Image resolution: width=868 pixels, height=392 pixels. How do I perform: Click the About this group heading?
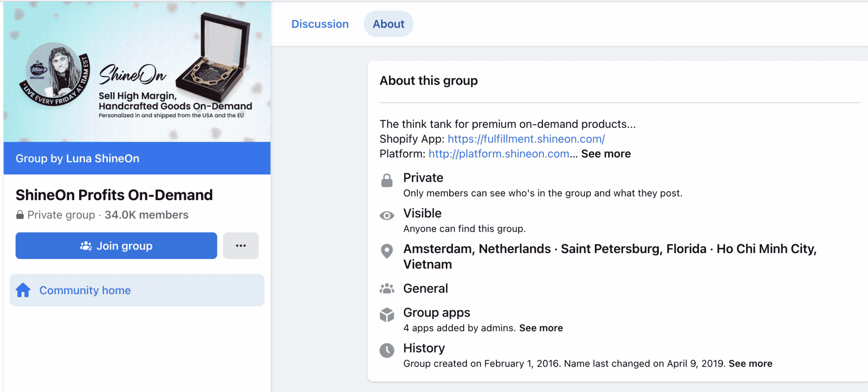pyautogui.click(x=428, y=81)
